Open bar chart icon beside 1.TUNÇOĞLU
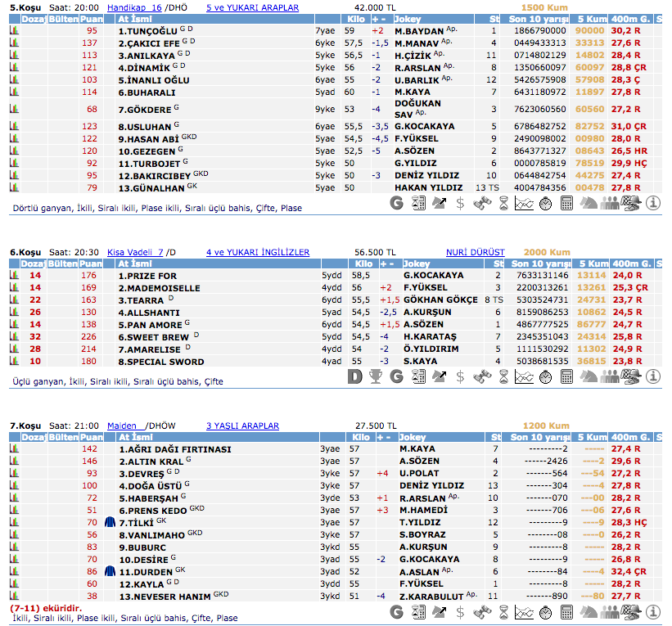 pyautogui.click(x=14, y=31)
